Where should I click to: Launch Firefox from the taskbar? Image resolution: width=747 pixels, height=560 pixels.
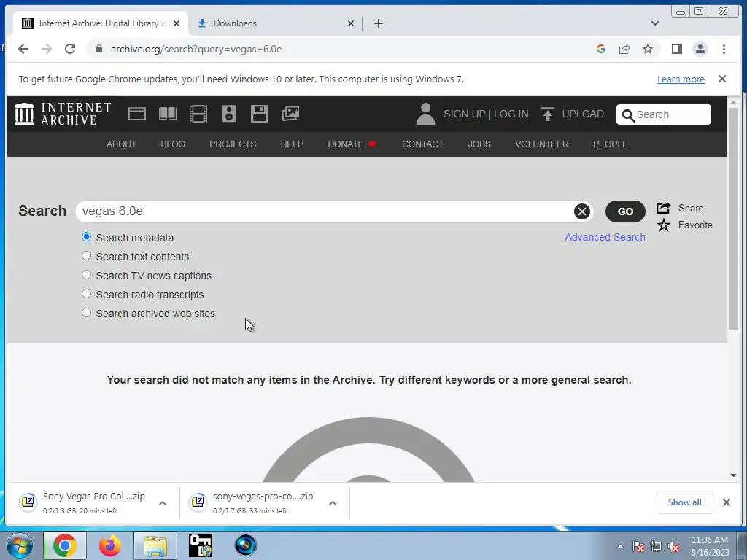coord(110,545)
